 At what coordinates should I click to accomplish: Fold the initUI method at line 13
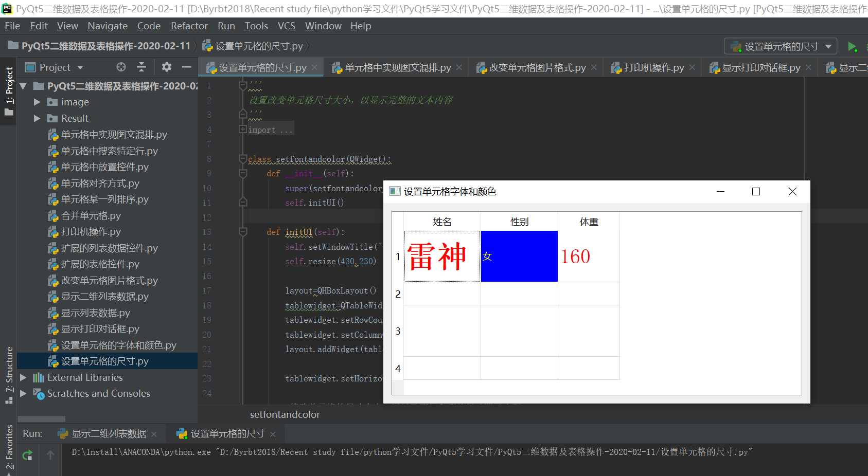coord(243,232)
